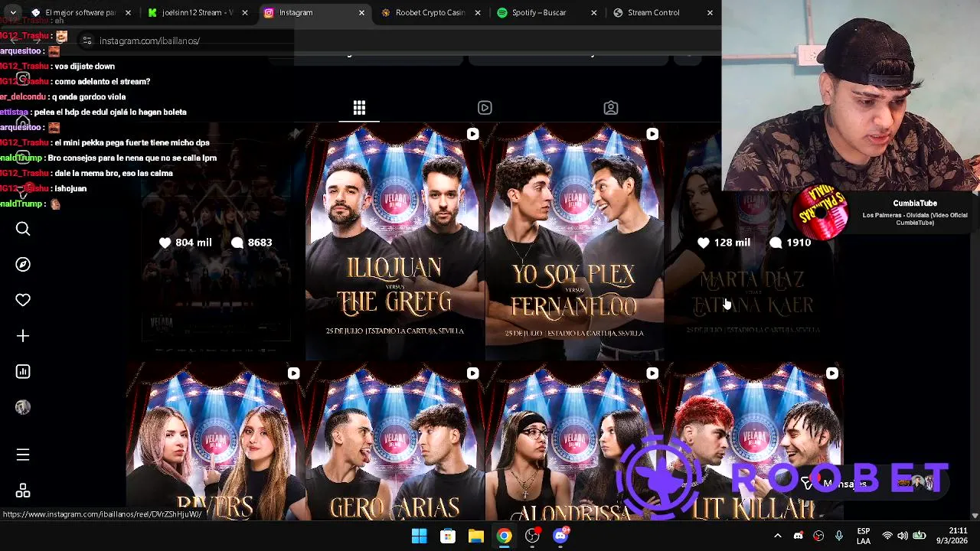This screenshot has width=980, height=551.
Task: Open the Illojuan versus TheGrefg post
Action: 394,241
